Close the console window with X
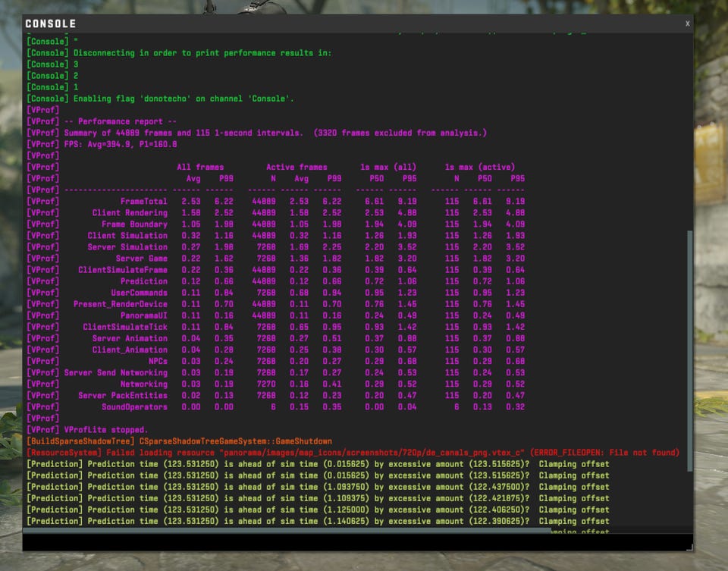Image resolution: width=728 pixels, height=571 pixels. 687,24
